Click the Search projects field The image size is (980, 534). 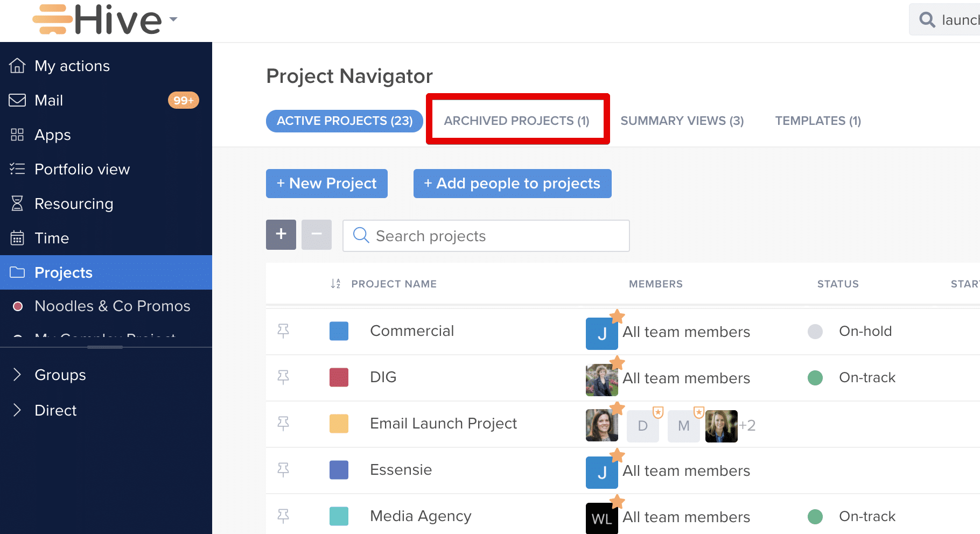(486, 236)
